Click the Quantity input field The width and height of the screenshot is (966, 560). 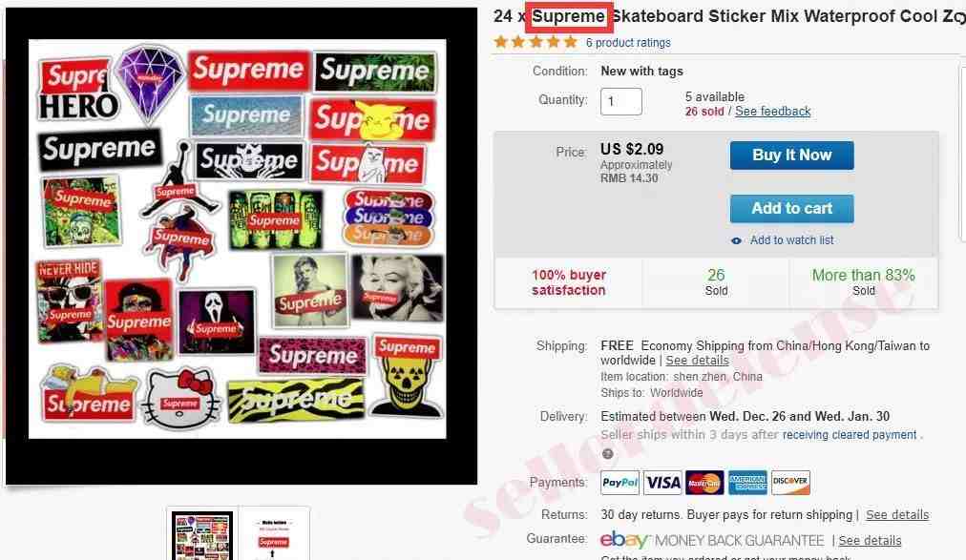coord(621,101)
